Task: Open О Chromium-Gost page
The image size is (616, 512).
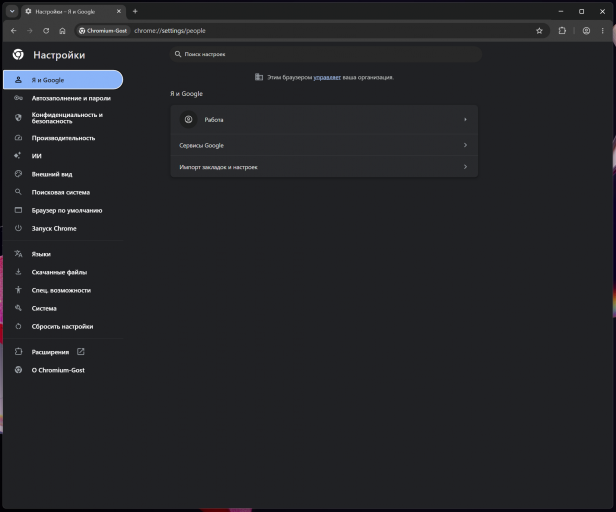Action: 63,370
